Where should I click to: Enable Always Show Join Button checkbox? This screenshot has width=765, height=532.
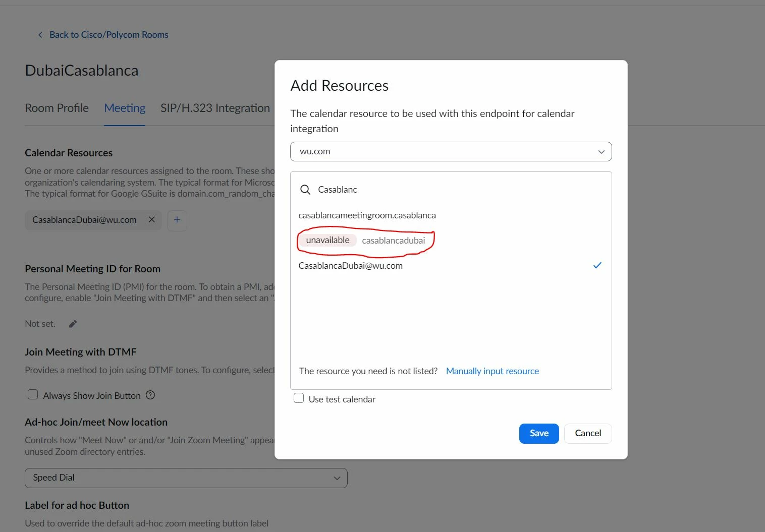coord(33,395)
